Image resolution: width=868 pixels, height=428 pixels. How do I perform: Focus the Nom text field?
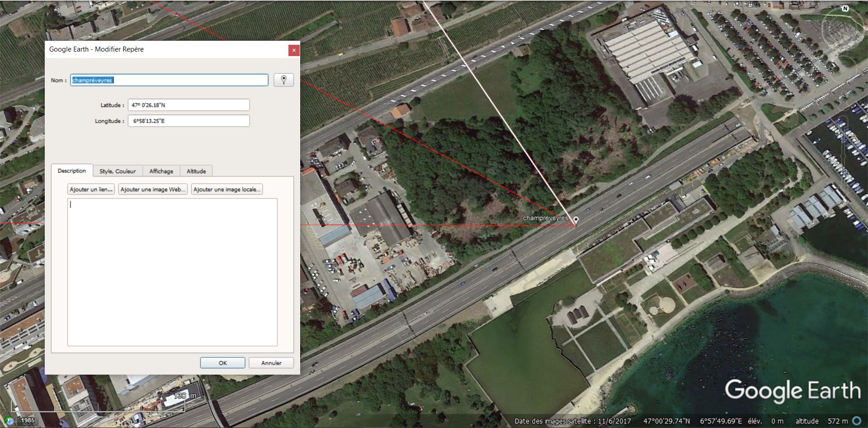(170, 80)
